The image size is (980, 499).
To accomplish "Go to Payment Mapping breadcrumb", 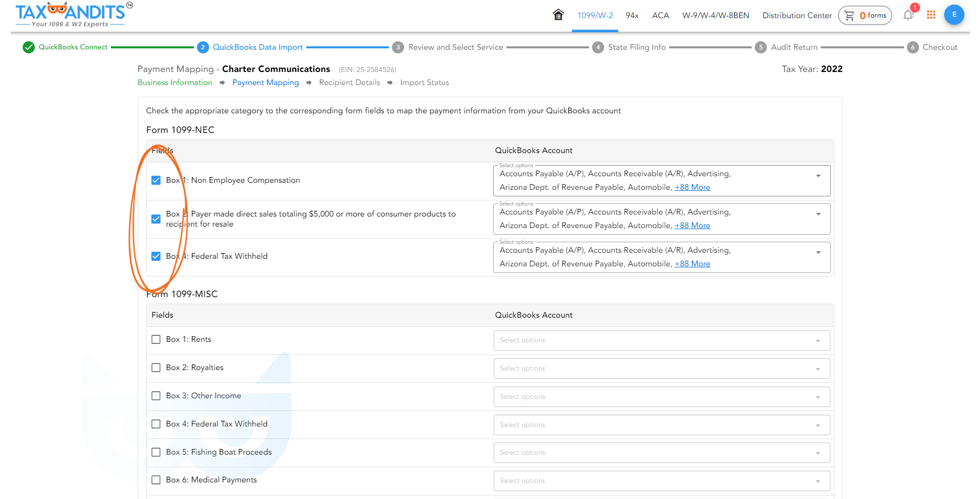I will click(x=266, y=83).
